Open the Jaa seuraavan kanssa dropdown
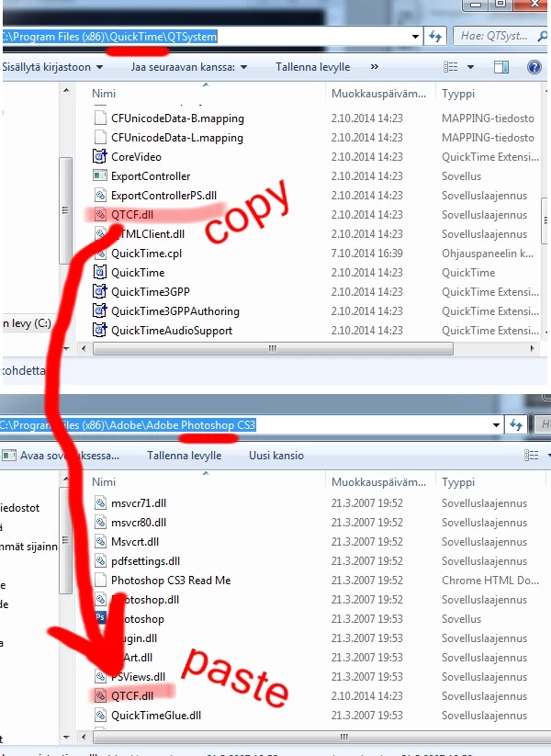This screenshot has width=551, height=756. 189,67
